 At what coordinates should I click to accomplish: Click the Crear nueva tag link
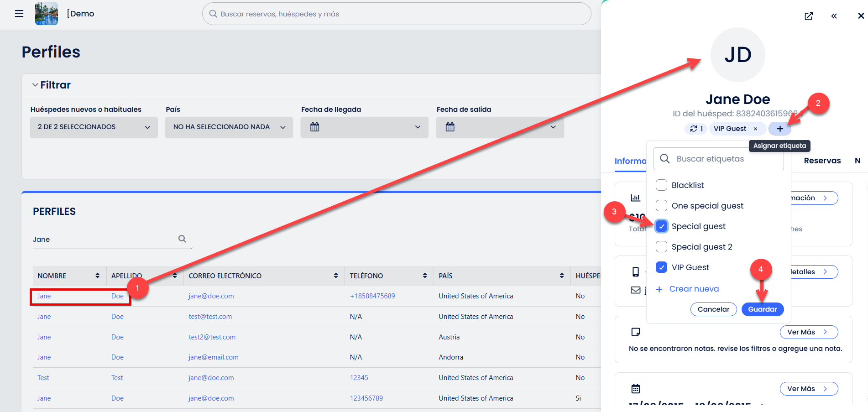pyautogui.click(x=693, y=289)
